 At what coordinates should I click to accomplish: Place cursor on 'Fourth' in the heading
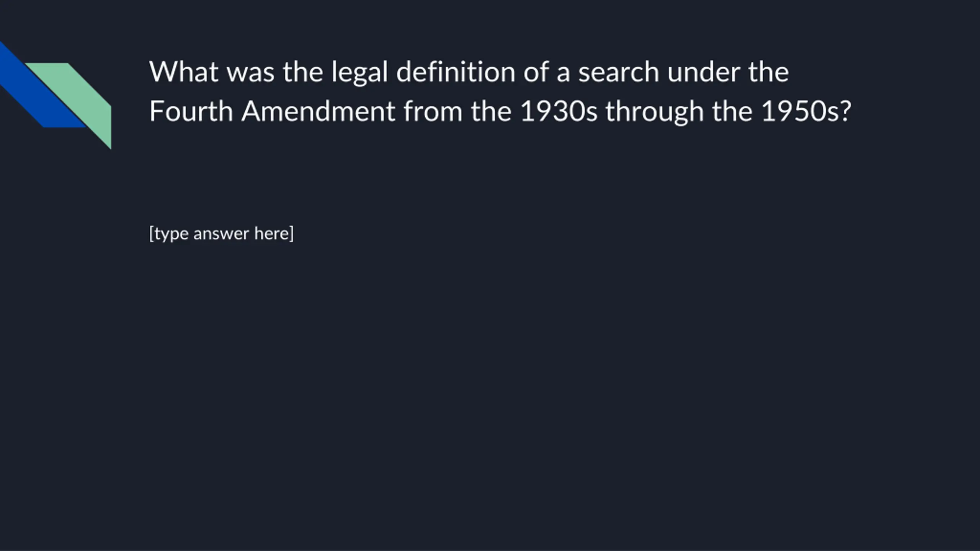click(x=191, y=111)
